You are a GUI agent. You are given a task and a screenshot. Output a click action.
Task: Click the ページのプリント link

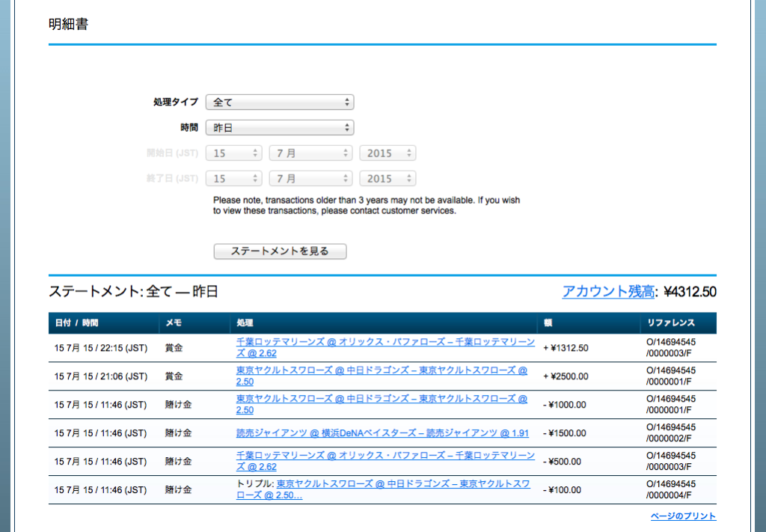pyautogui.click(x=683, y=516)
